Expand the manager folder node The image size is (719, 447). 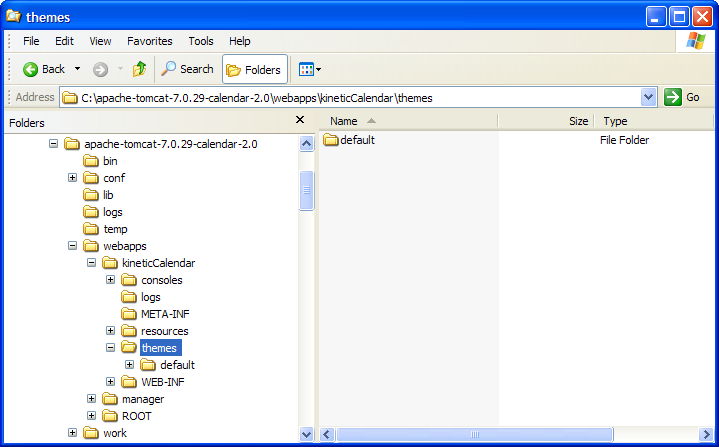pyautogui.click(x=92, y=399)
